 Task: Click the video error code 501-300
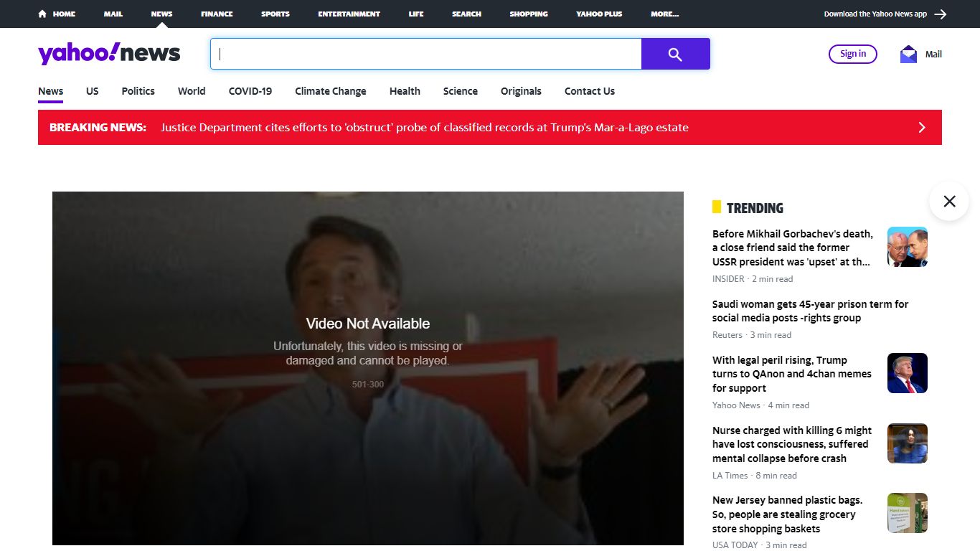point(368,385)
